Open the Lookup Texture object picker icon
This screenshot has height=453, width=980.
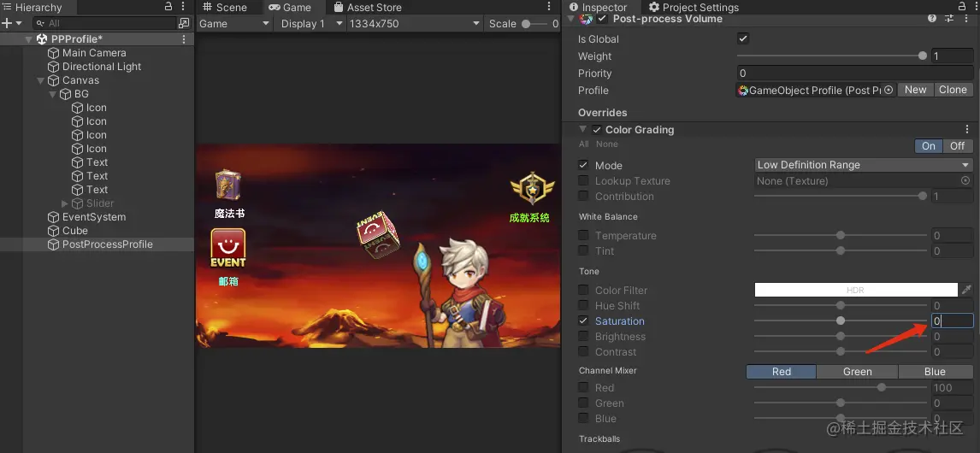(x=965, y=180)
